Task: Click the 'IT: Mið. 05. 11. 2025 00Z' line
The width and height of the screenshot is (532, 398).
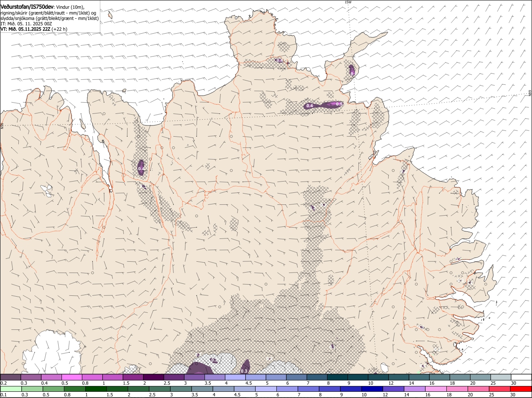Action: click(26, 24)
